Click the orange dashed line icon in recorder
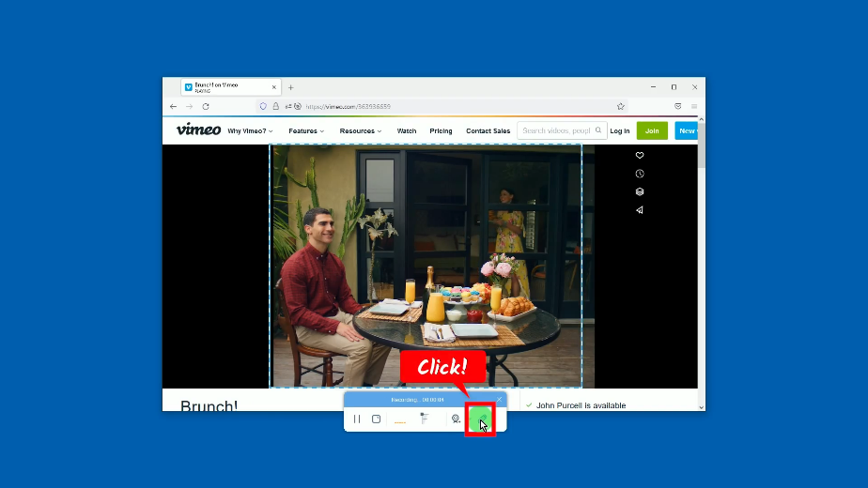Screen dimensions: 868x488 399,422
